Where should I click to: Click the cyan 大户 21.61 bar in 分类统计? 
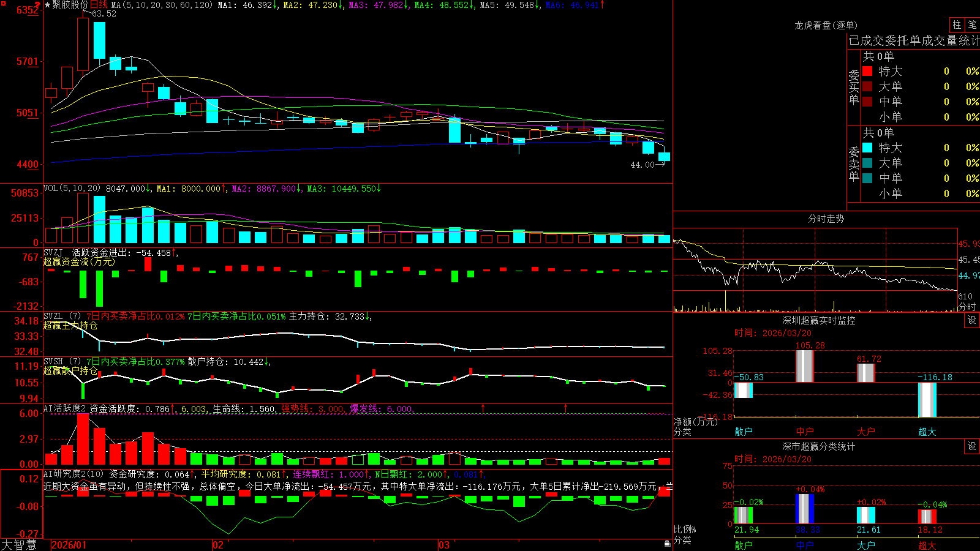click(866, 515)
